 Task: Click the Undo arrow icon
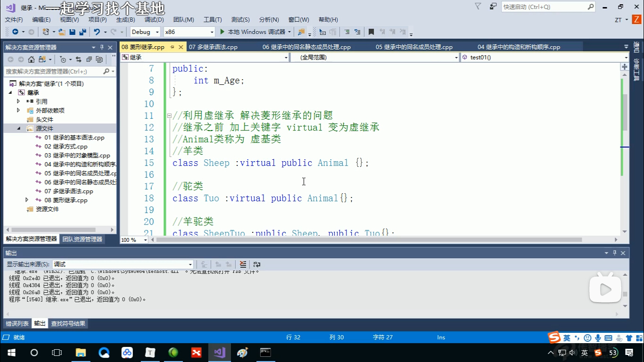97,32
